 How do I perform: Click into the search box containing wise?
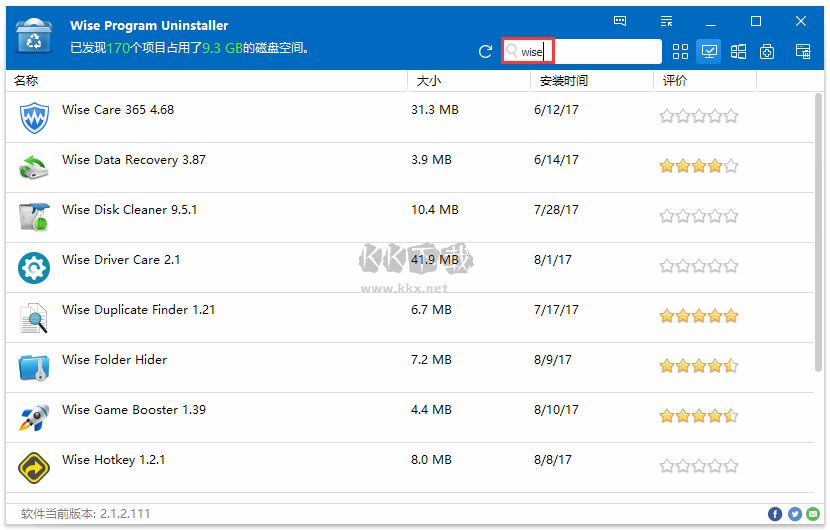[582, 51]
